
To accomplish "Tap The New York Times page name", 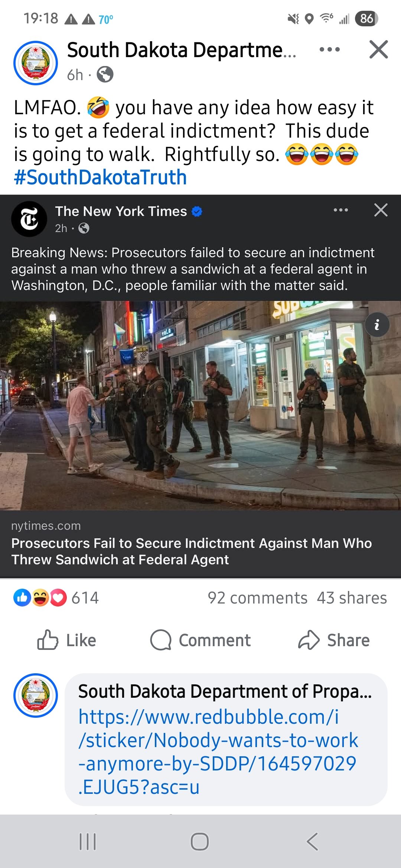I will [x=121, y=211].
